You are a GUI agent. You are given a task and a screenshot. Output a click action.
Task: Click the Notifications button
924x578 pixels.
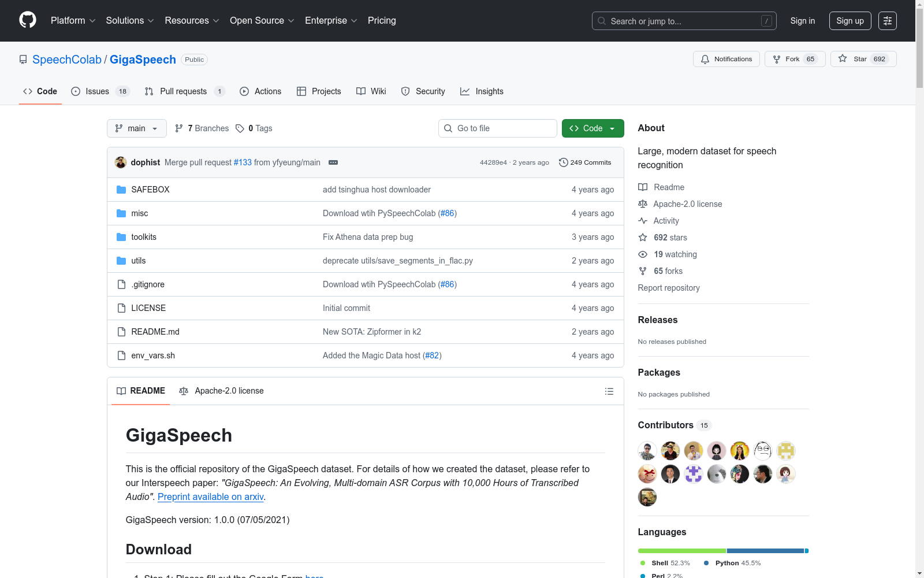[726, 59]
